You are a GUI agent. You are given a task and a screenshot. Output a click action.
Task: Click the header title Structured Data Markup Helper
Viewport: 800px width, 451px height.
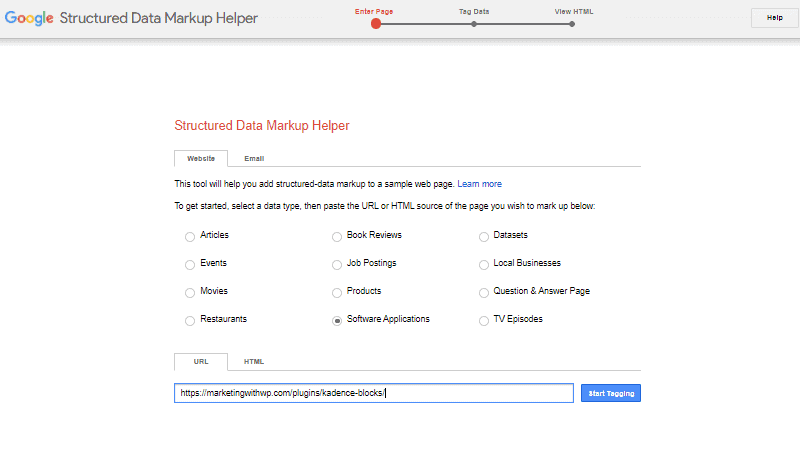pyautogui.click(x=159, y=18)
